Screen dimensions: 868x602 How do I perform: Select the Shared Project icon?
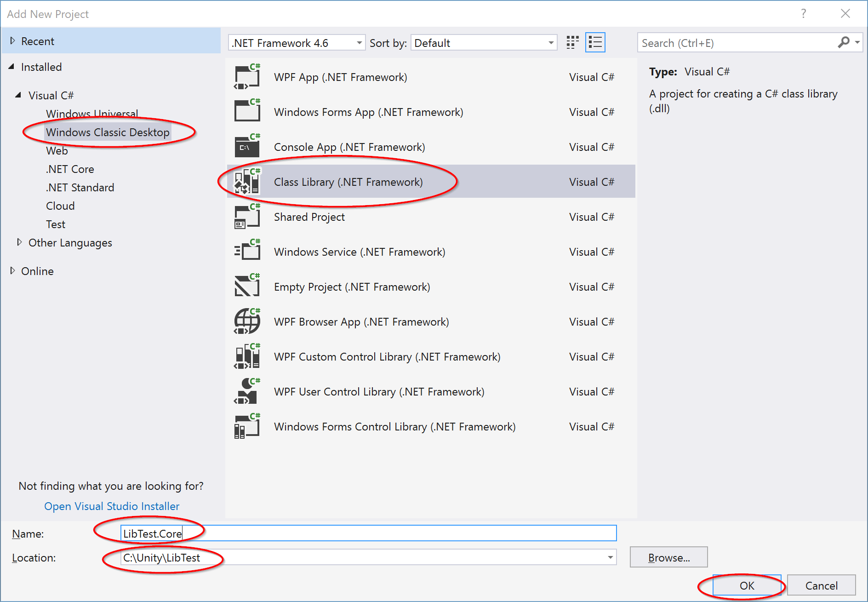(x=247, y=217)
